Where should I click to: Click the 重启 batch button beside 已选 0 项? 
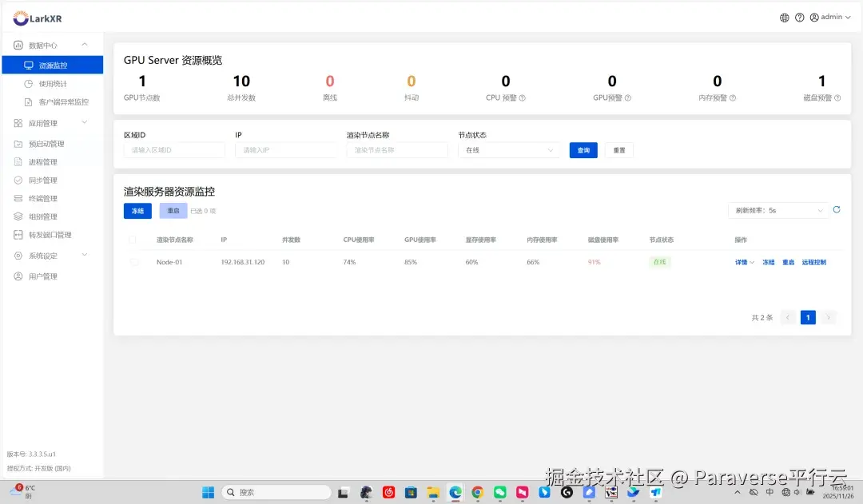(x=173, y=211)
